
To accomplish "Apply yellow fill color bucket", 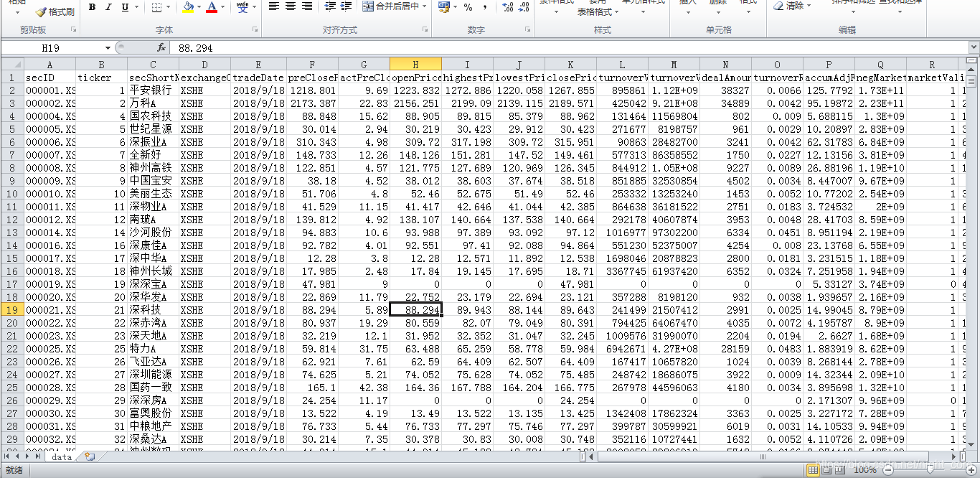I will click(188, 7).
